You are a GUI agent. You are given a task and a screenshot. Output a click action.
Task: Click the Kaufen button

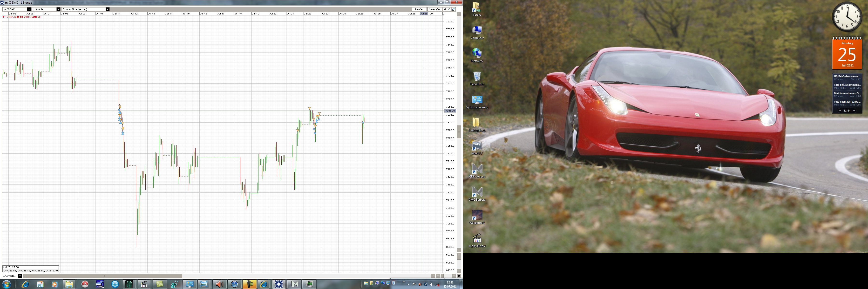(x=420, y=9)
